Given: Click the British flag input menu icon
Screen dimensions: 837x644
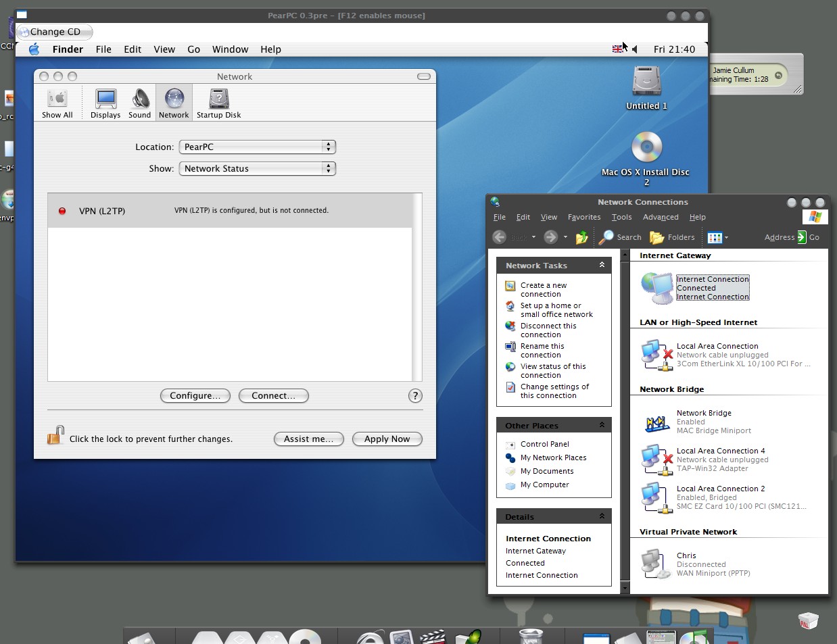Looking at the screenshot, I should 617,49.
